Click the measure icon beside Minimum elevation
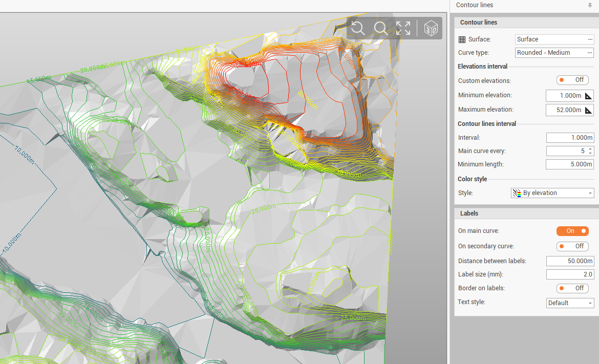 [588, 96]
